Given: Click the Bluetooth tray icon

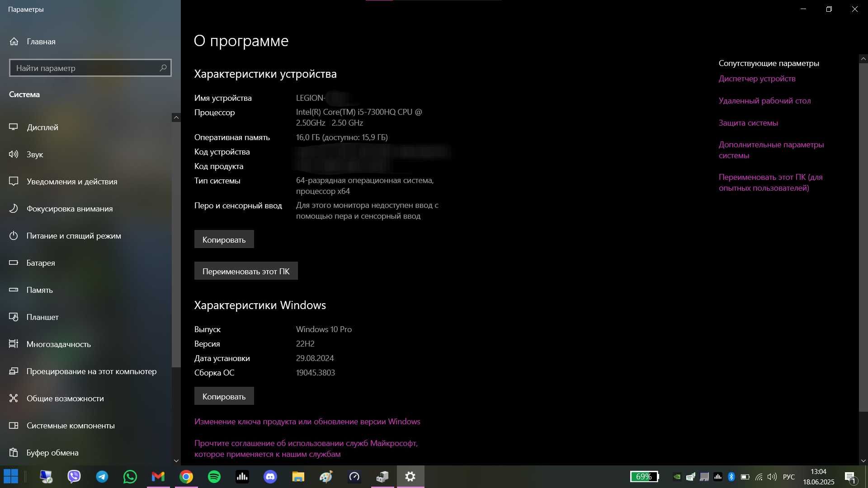Looking at the screenshot, I should 731,477.
